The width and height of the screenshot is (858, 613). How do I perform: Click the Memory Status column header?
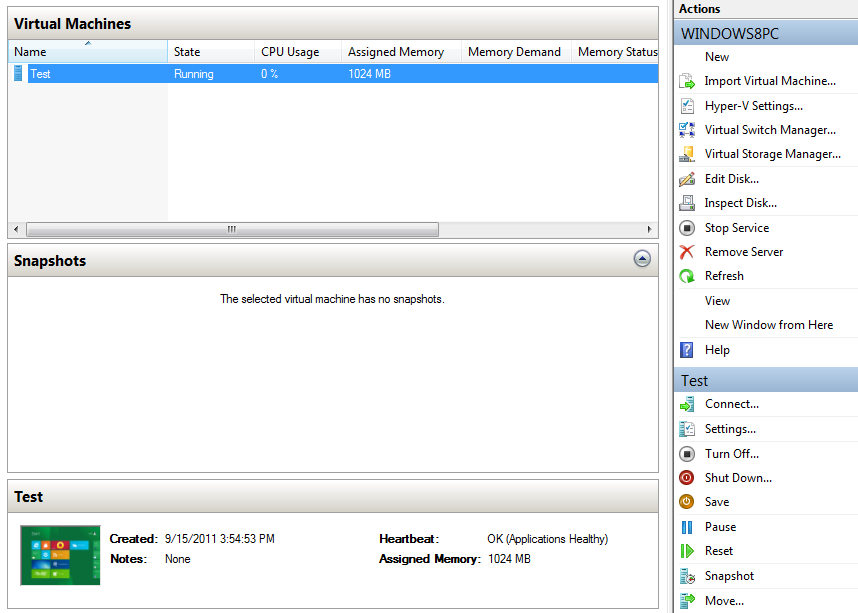tap(615, 51)
